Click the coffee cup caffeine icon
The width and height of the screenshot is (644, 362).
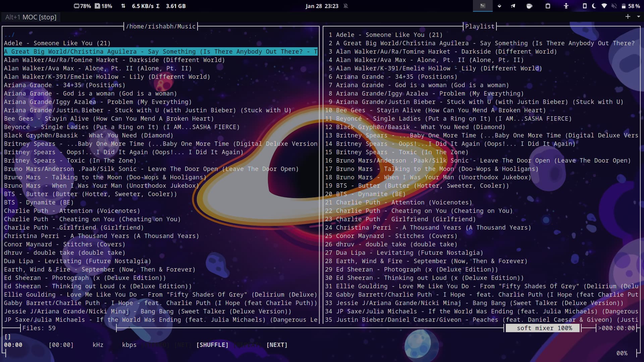tap(529, 6)
